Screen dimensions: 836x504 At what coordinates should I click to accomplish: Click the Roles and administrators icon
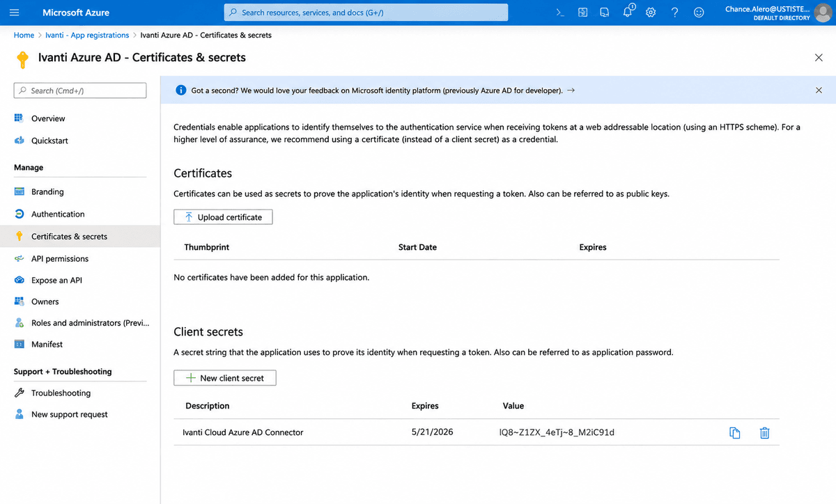click(20, 323)
